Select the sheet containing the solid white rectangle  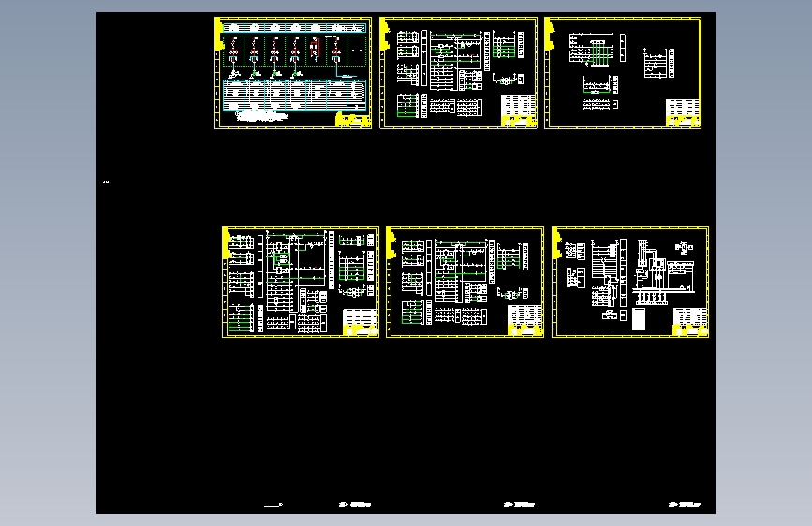tap(630, 282)
